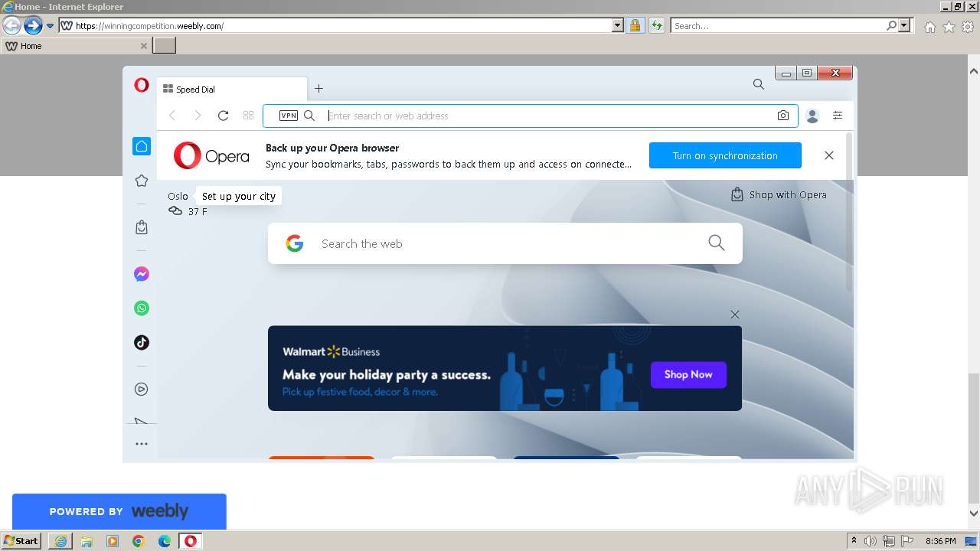The image size is (980, 551).
Task: Click the Google search magnifier icon
Action: point(716,243)
